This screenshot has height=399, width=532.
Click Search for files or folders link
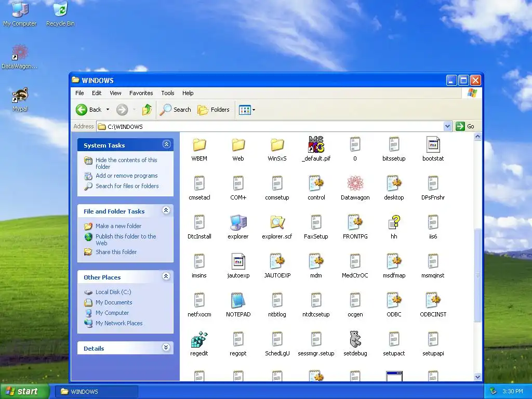(x=127, y=186)
